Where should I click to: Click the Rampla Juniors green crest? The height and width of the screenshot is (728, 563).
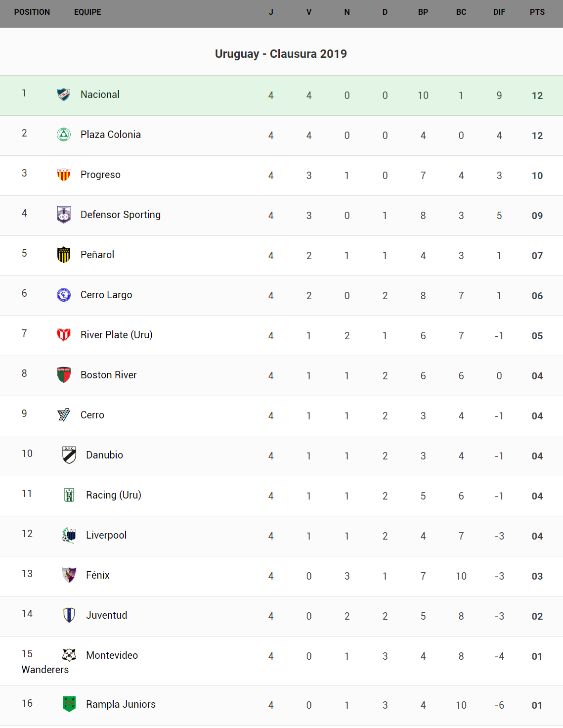point(69,703)
